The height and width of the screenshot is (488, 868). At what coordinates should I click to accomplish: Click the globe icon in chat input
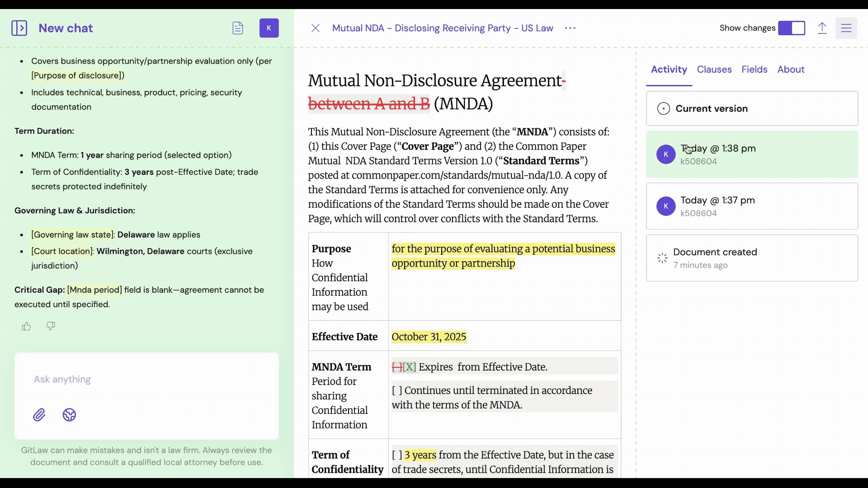(69, 415)
